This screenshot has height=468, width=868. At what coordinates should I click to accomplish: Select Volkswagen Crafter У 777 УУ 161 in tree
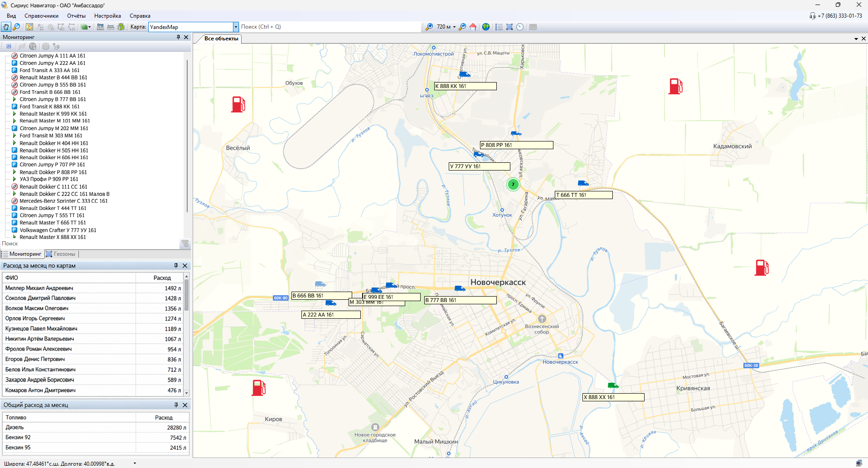coord(58,230)
